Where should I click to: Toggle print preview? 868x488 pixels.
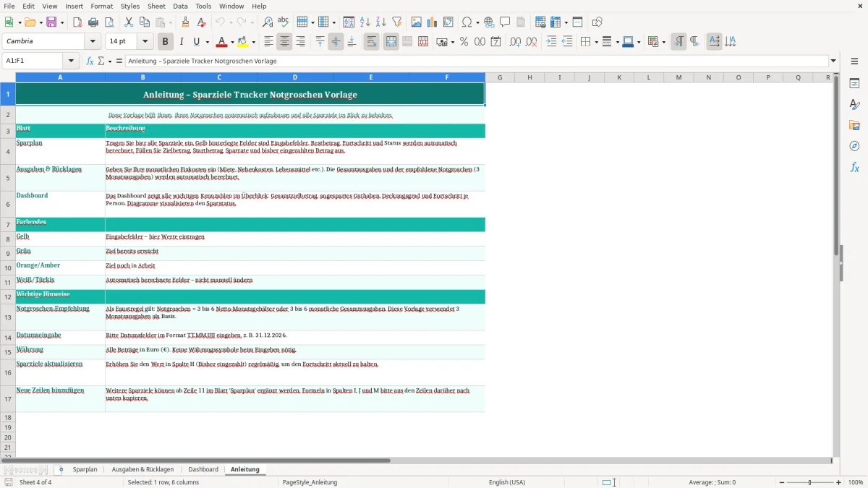pyautogui.click(x=109, y=22)
